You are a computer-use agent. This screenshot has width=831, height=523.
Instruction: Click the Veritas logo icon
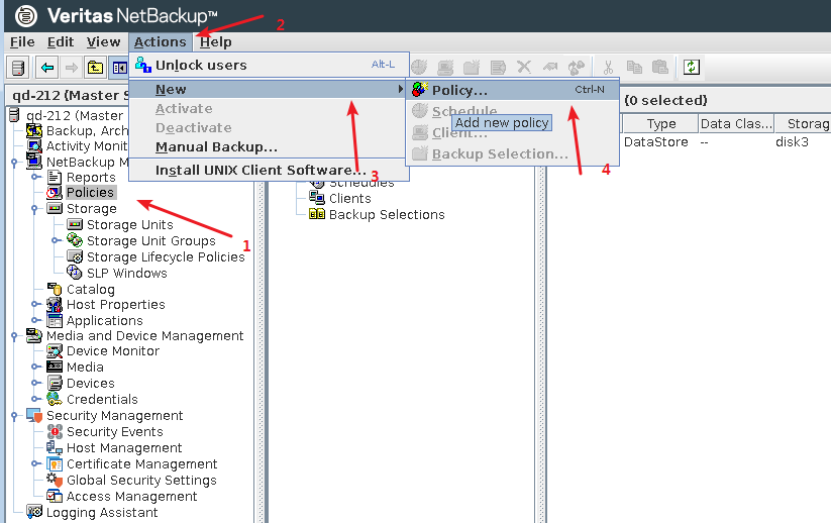[x=25, y=16]
